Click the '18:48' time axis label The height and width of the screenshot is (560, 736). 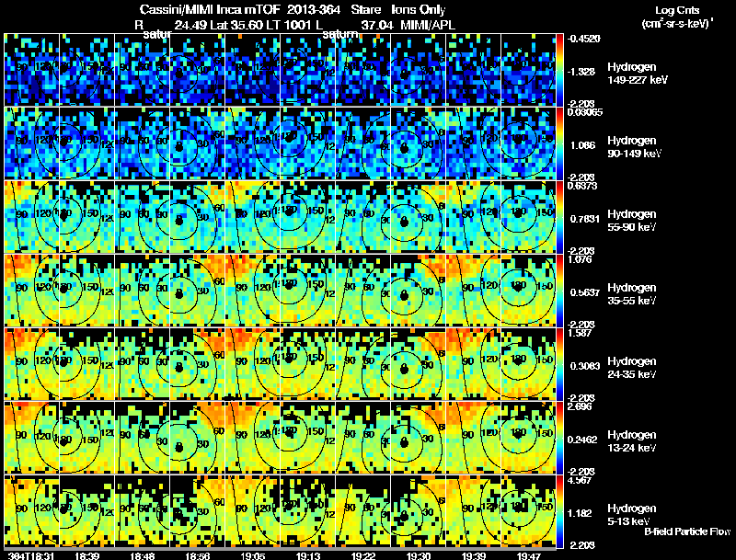[143, 555]
